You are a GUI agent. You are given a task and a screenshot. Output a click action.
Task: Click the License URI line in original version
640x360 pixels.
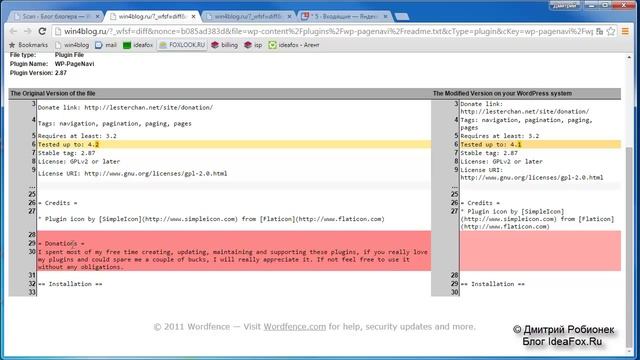coord(133,173)
